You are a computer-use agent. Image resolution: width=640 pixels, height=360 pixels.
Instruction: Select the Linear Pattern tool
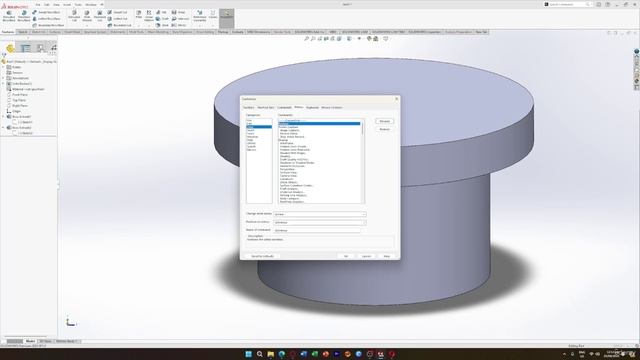[149, 16]
